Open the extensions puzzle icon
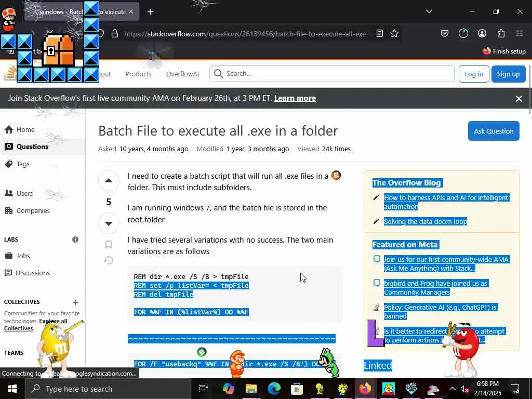 tap(501, 33)
